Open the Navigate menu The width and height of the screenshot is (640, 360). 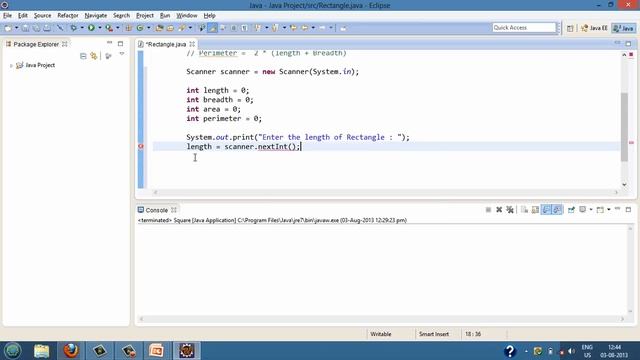pyautogui.click(x=96, y=16)
